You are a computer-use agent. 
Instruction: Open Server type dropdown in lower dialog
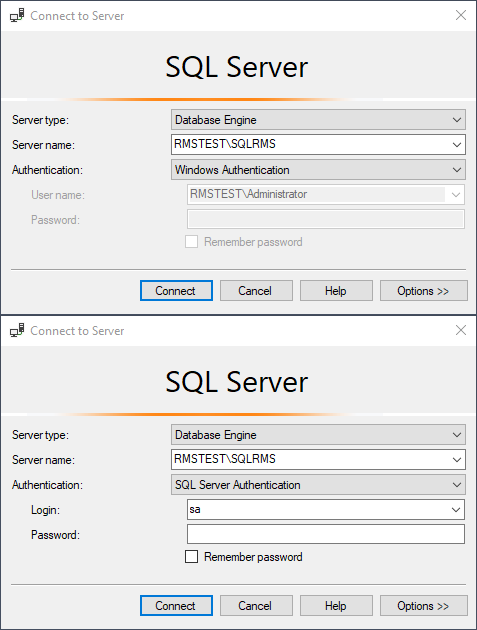[318, 435]
